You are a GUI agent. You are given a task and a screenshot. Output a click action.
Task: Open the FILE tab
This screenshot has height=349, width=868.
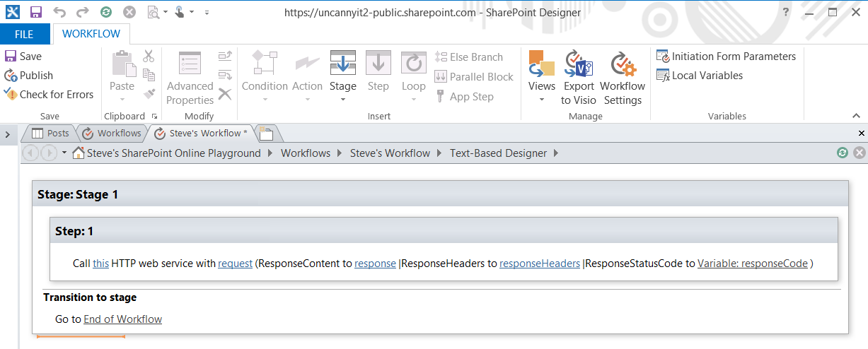(x=25, y=34)
